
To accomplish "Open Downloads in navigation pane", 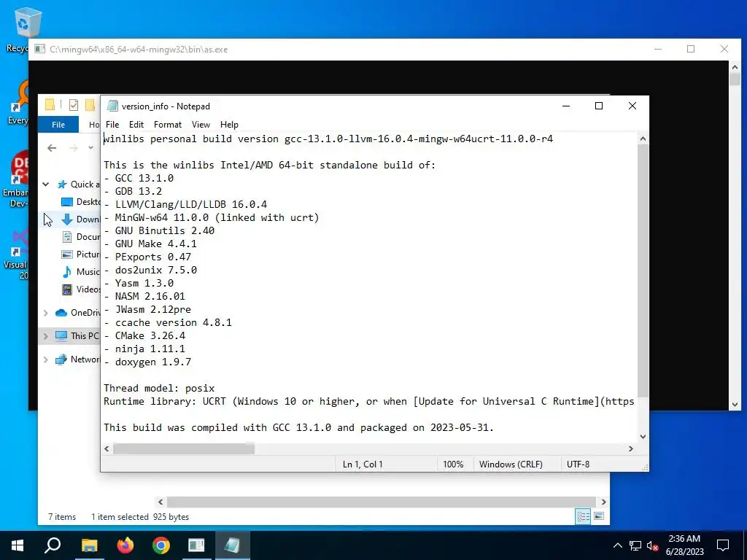I will point(81,219).
